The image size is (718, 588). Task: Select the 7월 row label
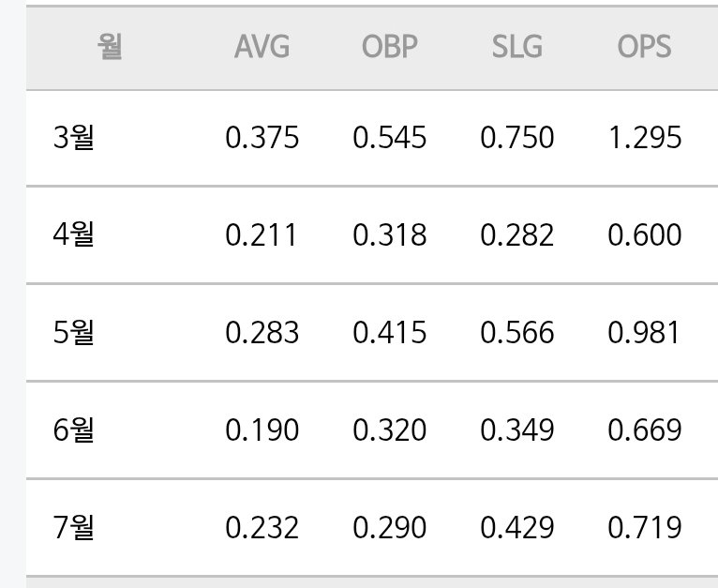pos(73,527)
